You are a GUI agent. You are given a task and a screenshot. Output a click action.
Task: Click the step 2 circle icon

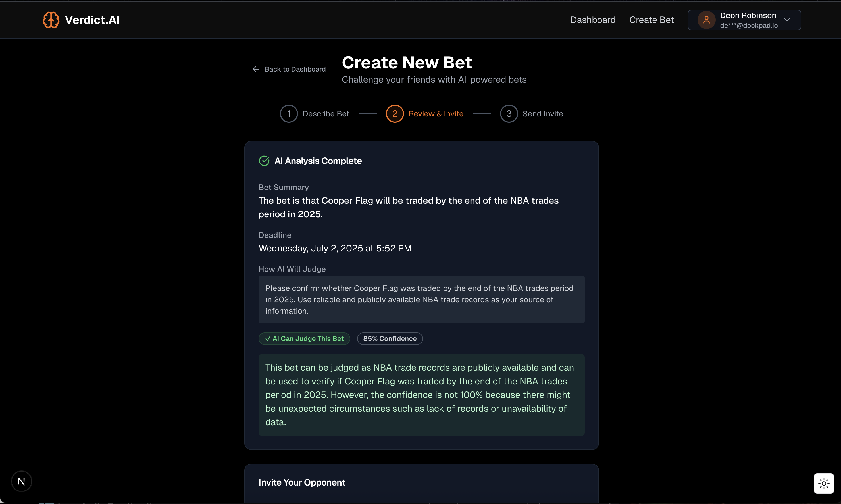pyautogui.click(x=395, y=114)
